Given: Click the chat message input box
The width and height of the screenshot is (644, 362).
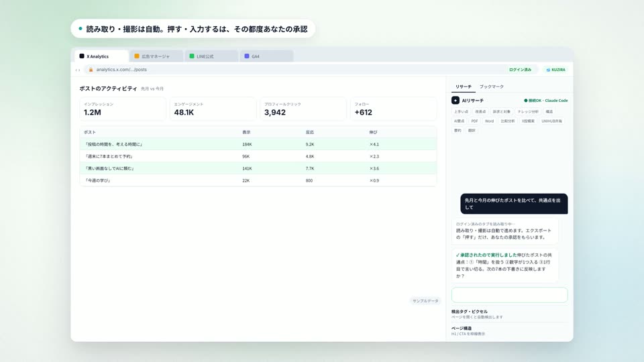Looking at the screenshot, I should 509,295.
